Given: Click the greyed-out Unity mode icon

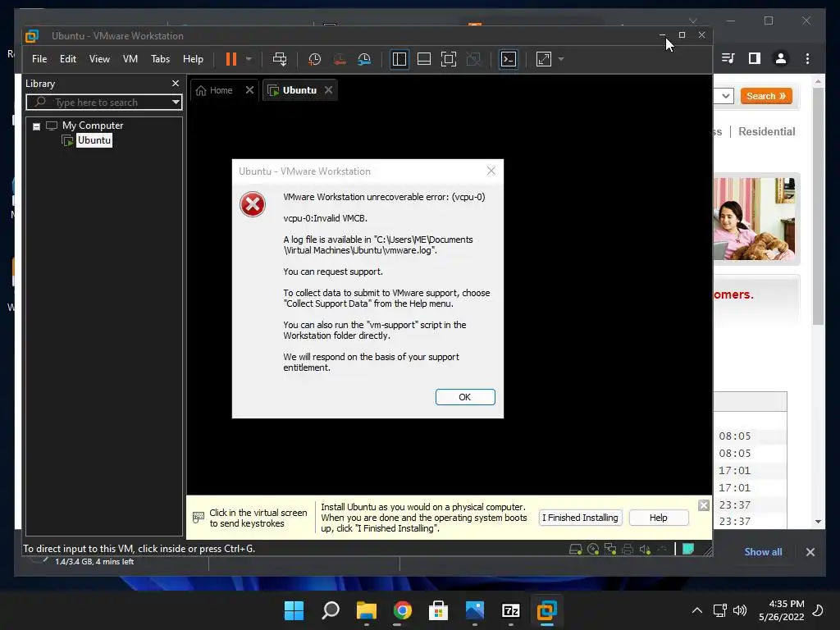Looking at the screenshot, I should pos(473,59).
